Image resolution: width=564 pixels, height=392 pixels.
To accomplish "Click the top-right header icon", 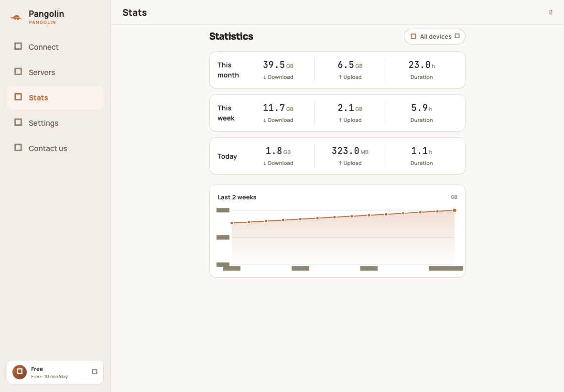I will point(551,12).
